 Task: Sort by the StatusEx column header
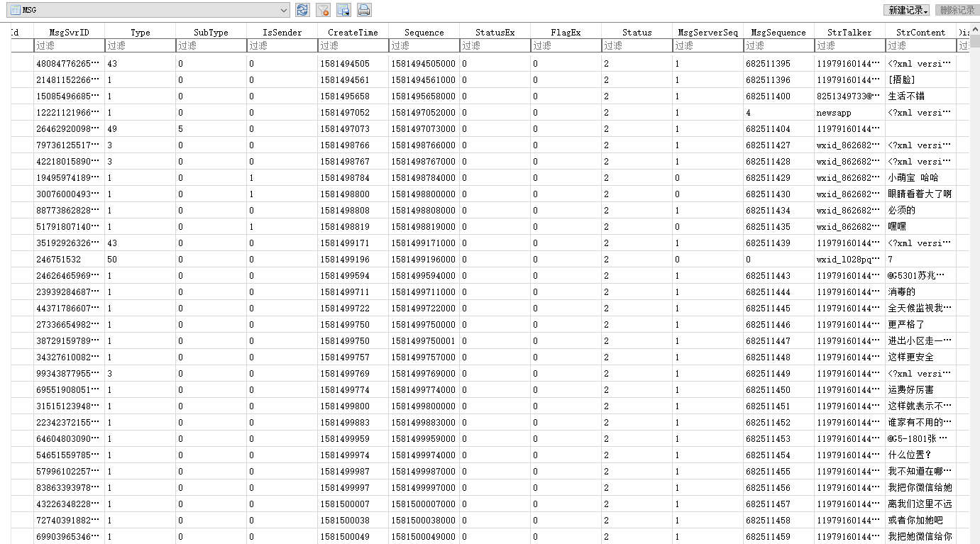(x=495, y=32)
